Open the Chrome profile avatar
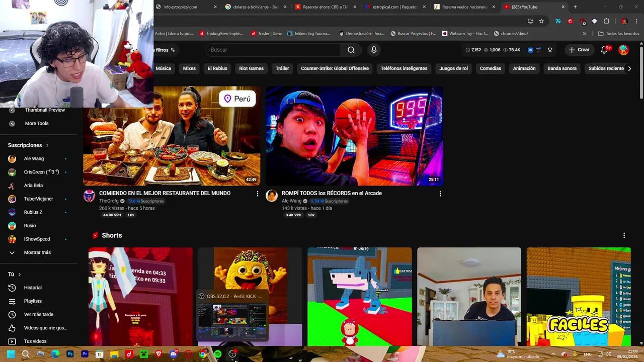Image resolution: width=644 pixels, height=362 pixels. [624, 21]
